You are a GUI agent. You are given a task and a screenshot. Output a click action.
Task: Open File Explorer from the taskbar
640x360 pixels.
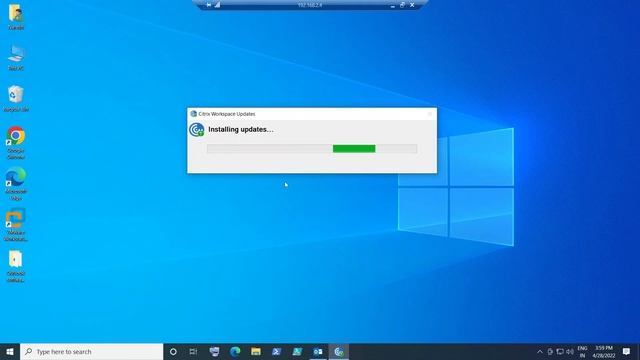click(256, 351)
